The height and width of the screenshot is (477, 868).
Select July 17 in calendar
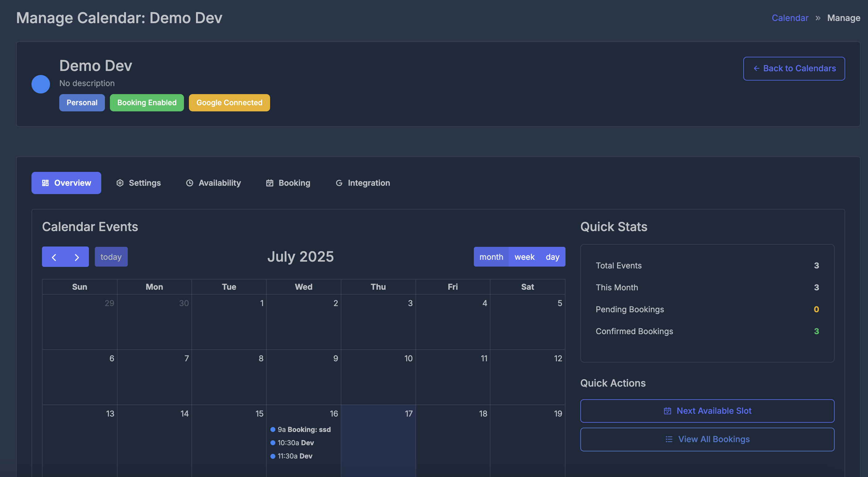(x=378, y=441)
